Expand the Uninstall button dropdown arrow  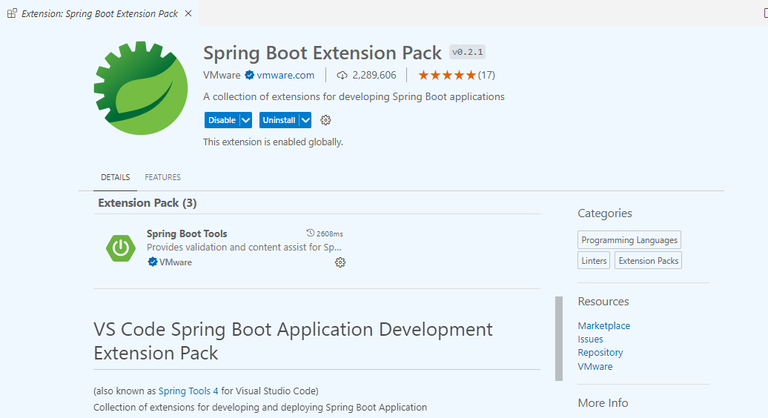[305, 120]
